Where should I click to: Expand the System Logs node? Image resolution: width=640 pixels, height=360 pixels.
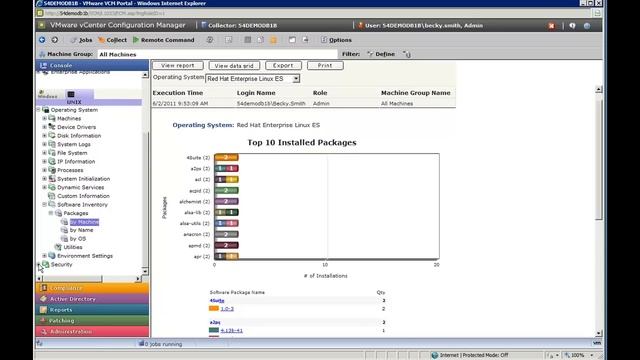pos(44,144)
